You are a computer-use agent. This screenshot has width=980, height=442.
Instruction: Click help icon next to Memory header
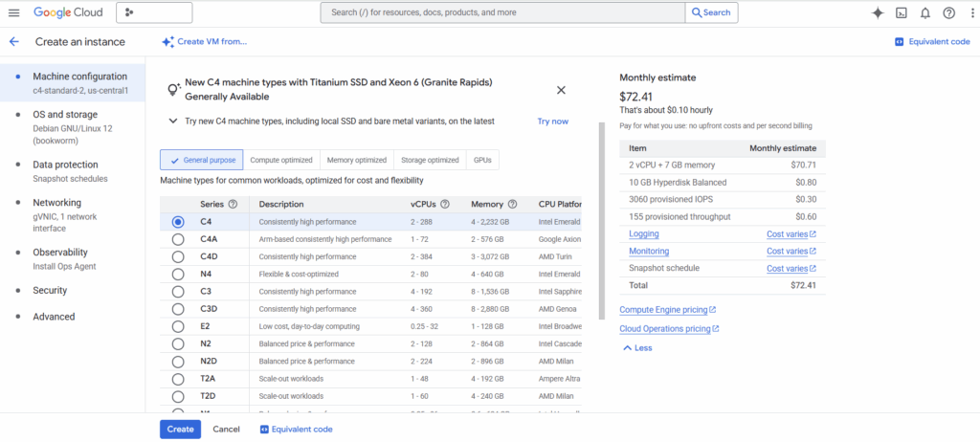click(512, 204)
